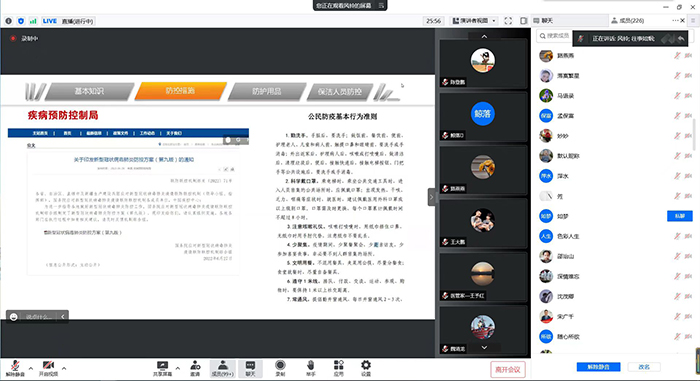Click the LIVE 直播 status badge
This screenshot has height=381, width=700.
click(x=68, y=21)
